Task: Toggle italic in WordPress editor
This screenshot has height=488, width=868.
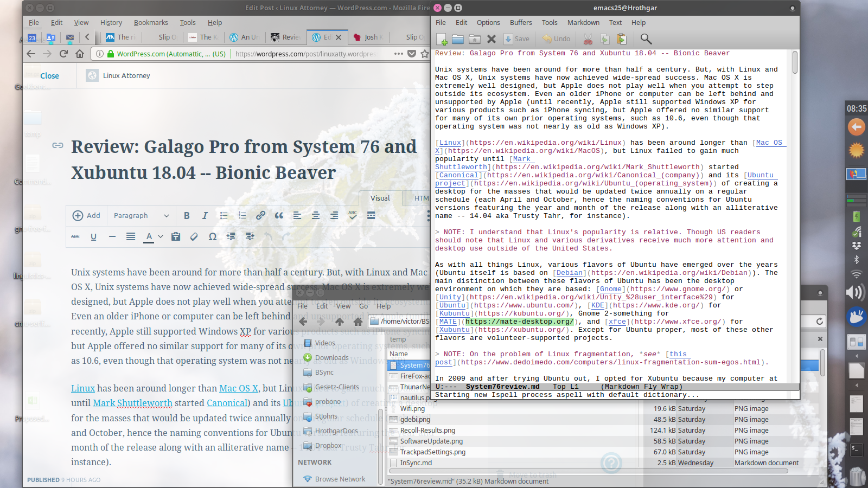Action: pos(205,216)
